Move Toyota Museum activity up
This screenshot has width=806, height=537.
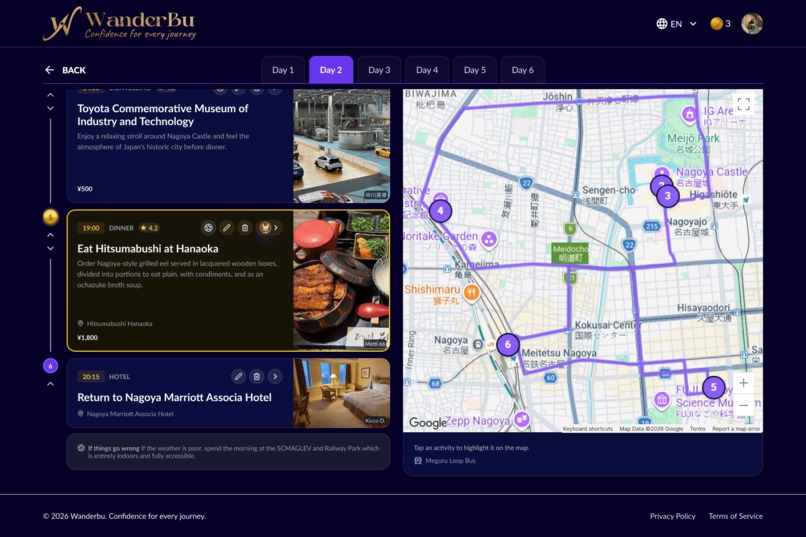[50, 95]
